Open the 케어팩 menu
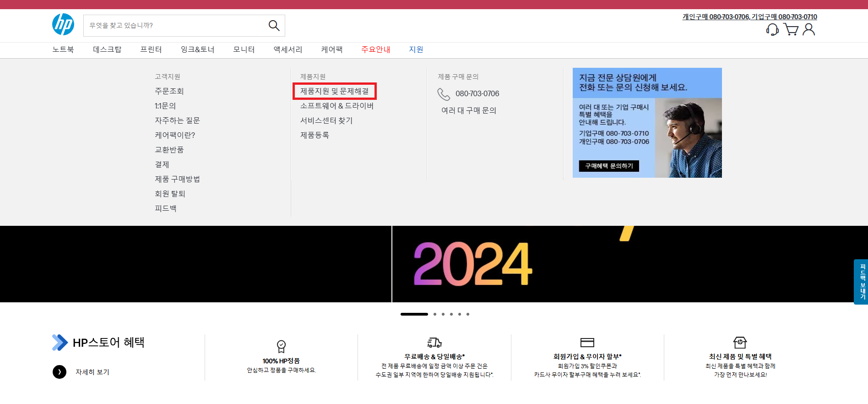868x404 pixels. pos(332,49)
